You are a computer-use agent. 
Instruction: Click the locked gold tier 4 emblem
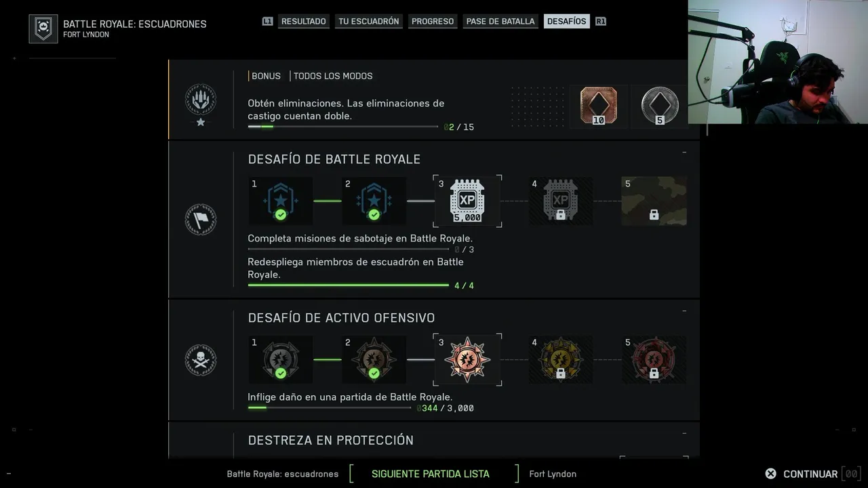560,359
